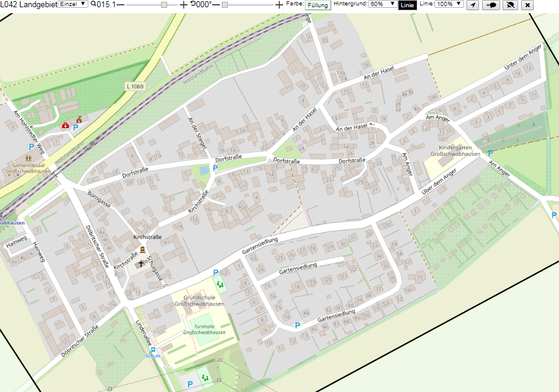Toggle the Füllung color button
The height and width of the screenshot is (392, 559).
(x=317, y=5)
